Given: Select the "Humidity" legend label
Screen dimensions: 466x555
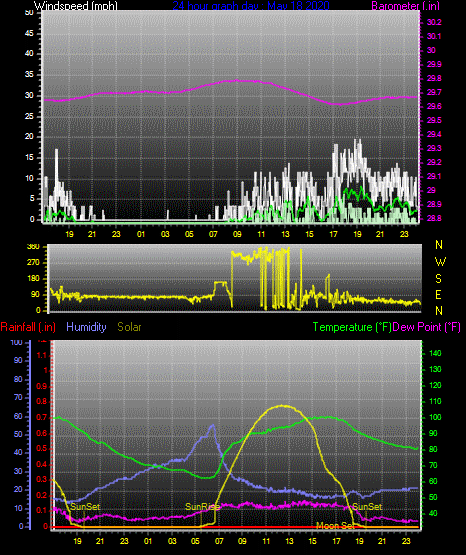Looking at the screenshot, I should pyautogui.click(x=86, y=327).
